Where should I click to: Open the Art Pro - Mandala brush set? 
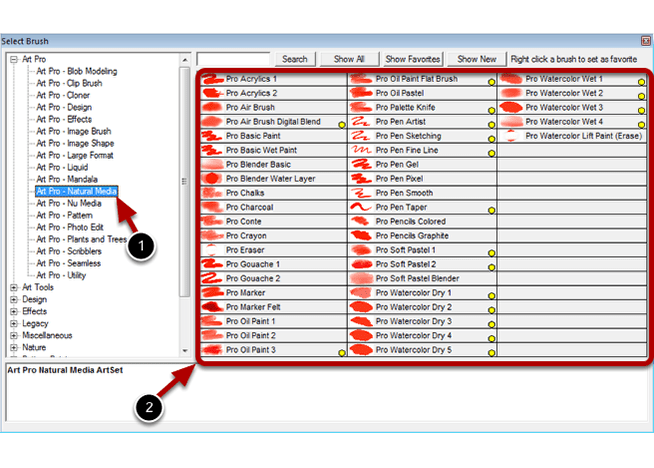[67, 179]
